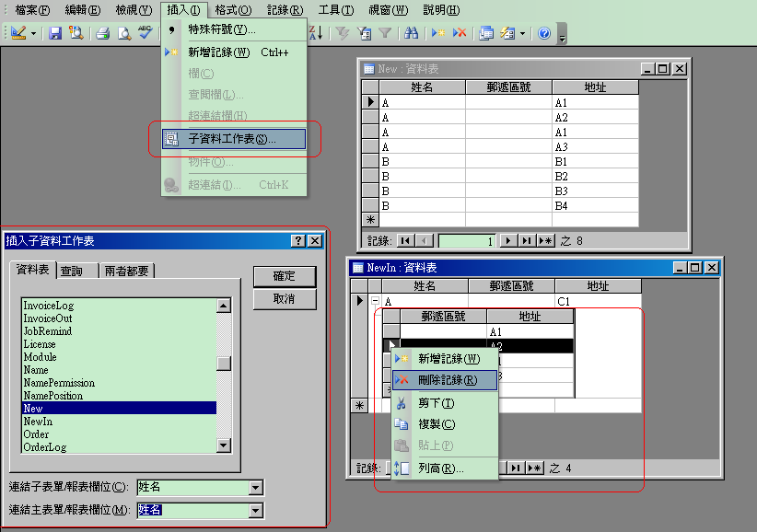Viewport: 757px width, 532px height.
Task: Click the Find binoculars icon
Action: coord(411,33)
